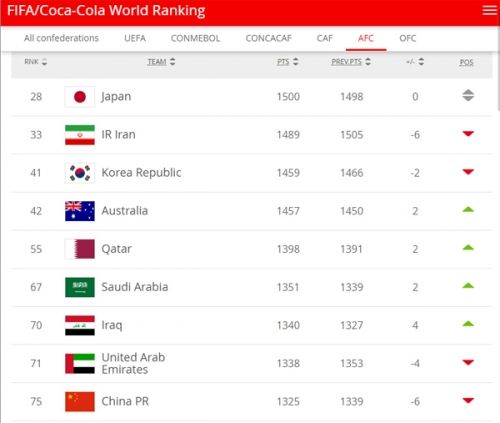Select the All confederations tab
The image size is (500, 423).
[61, 38]
